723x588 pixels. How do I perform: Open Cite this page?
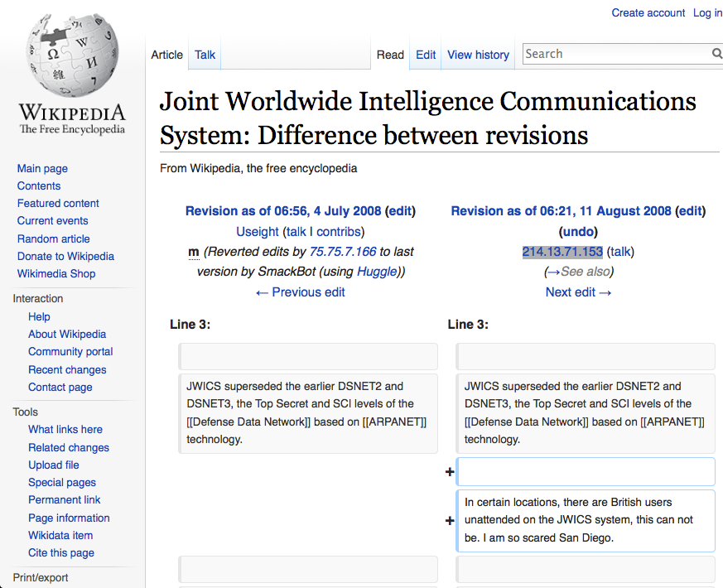click(60, 553)
